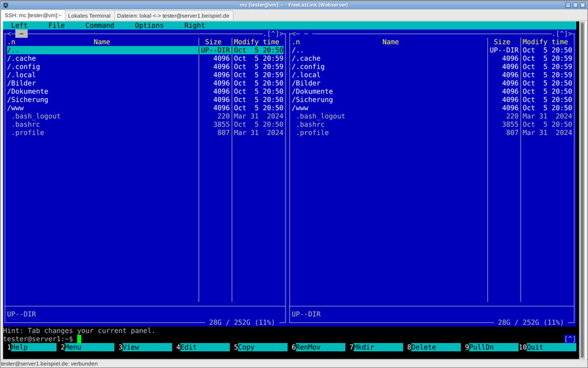Screen dimensions: 588x368
Task: Select /www in the left panel
Action: point(145,108)
